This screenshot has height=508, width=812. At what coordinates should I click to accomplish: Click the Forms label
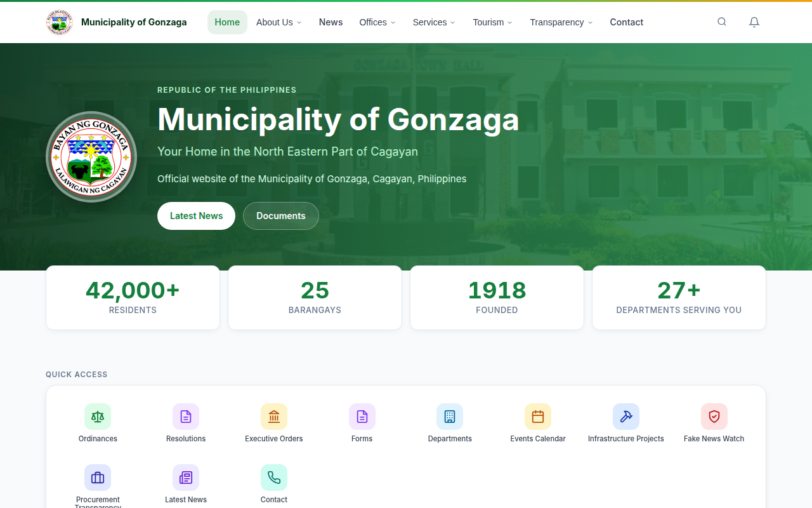coord(362,439)
